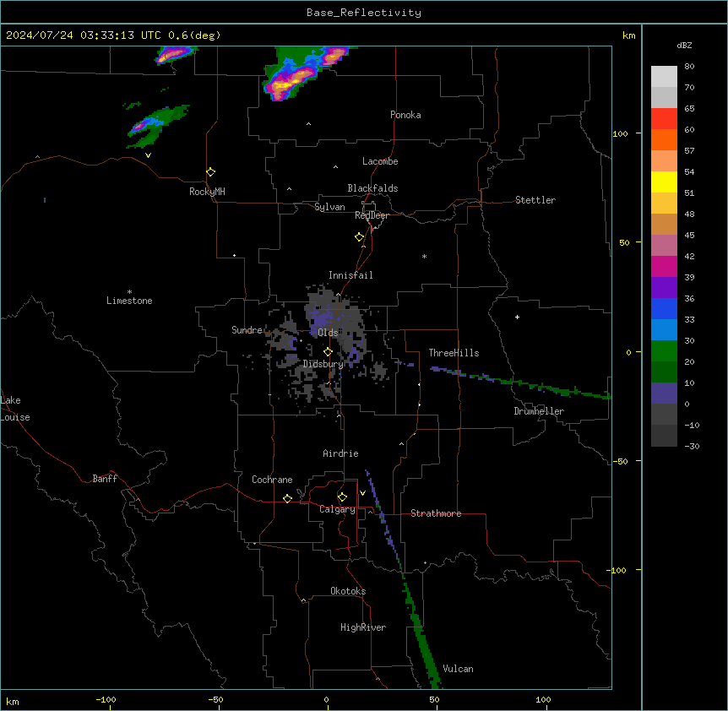Click the Vulcan label
This screenshot has height=711, width=728.
click(x=458, y=669)
